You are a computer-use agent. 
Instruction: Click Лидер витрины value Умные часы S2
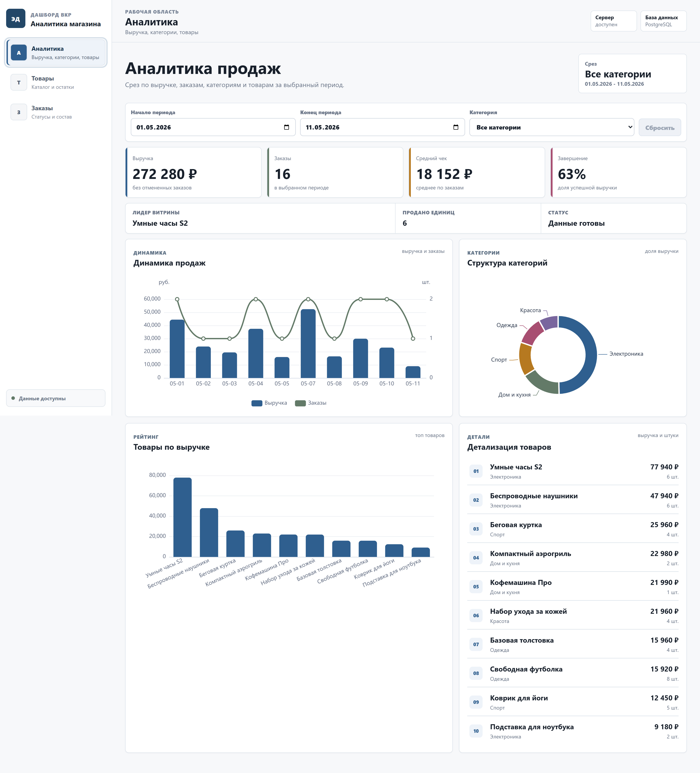pos(160,223)
